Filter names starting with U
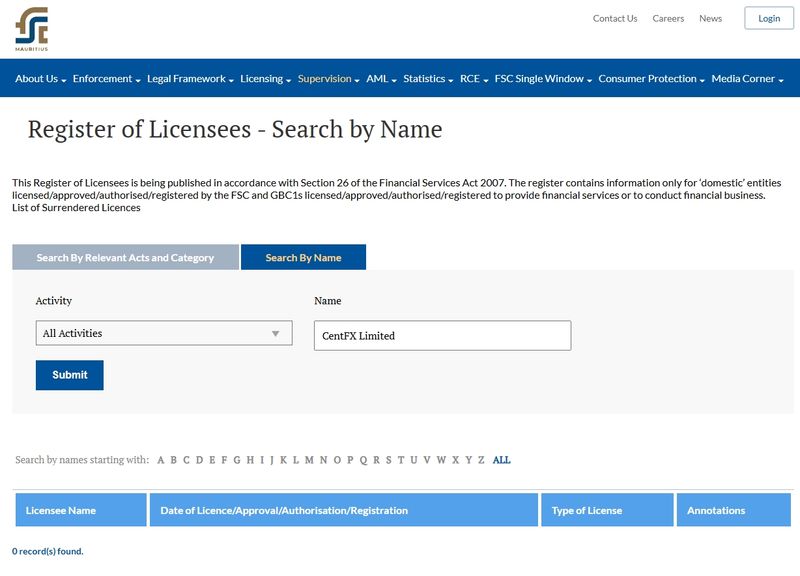 point(414,460)
